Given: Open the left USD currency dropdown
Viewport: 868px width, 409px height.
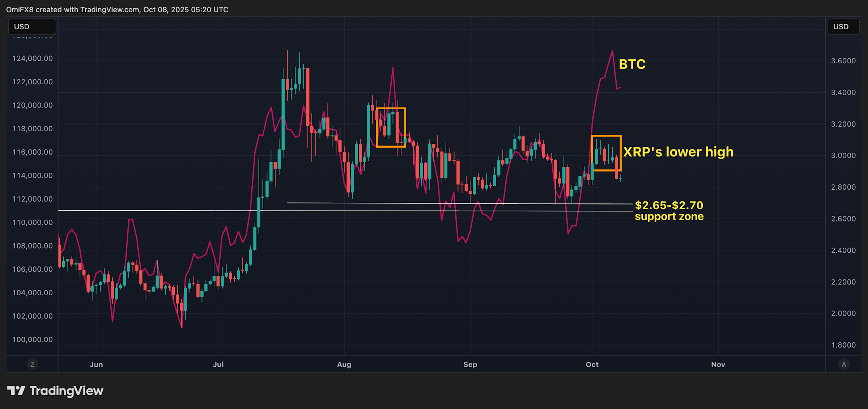Looking at the screenshot, I should (x=32, y=27).
